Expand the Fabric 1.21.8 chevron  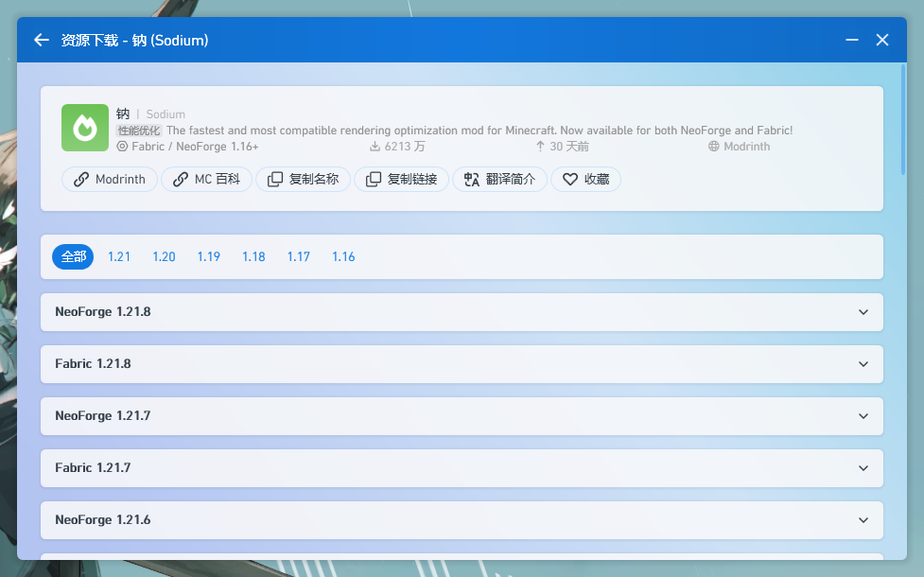[863, 364]
